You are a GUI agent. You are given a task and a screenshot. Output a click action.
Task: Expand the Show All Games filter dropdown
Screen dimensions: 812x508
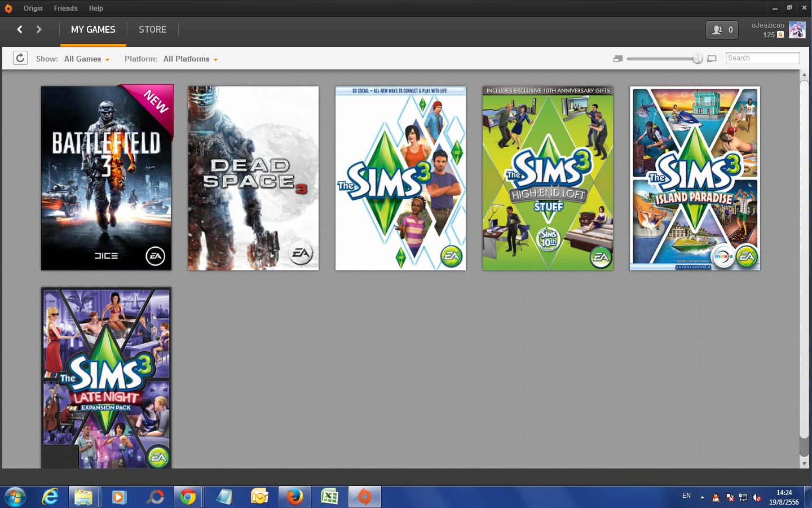(x=87, y=59)
